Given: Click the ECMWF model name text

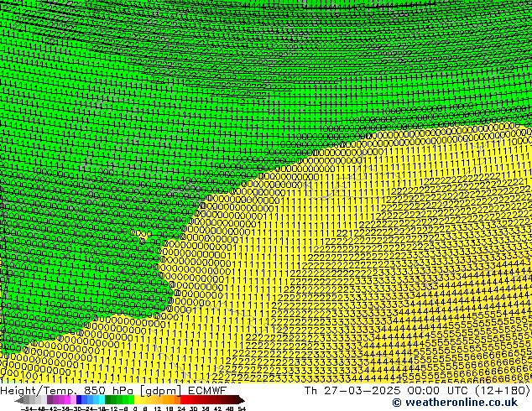Looking at the screenshot, I should 207,391.
